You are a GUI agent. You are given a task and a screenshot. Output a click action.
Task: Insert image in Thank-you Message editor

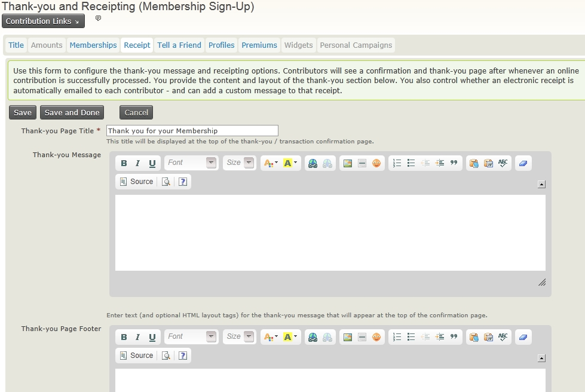pos(348,163)
